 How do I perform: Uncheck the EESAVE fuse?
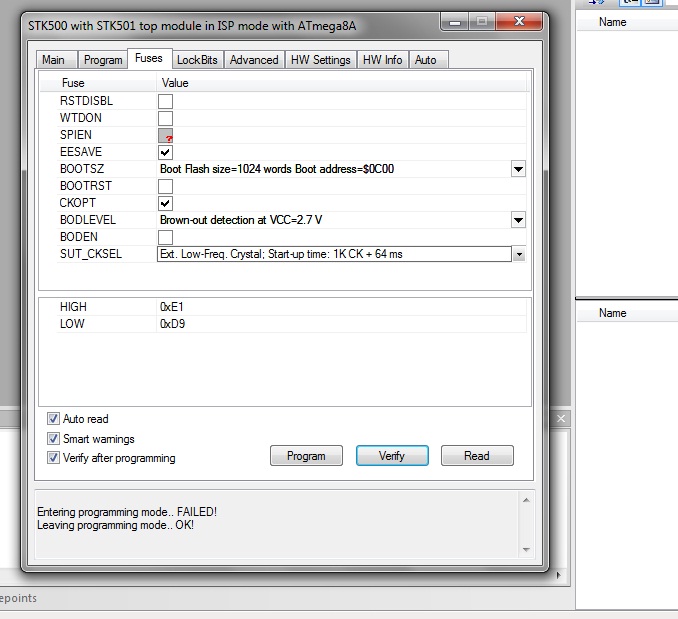tap(165, 152)
